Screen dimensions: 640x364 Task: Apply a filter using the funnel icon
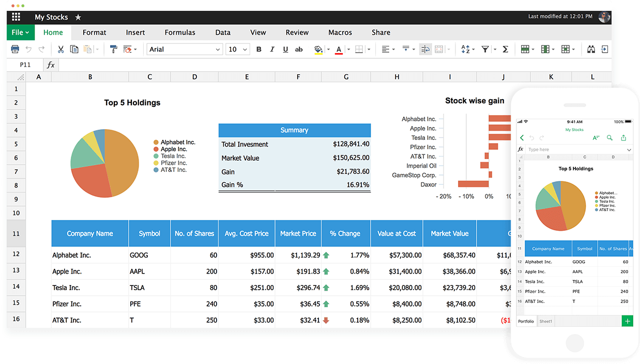(485, 49)
